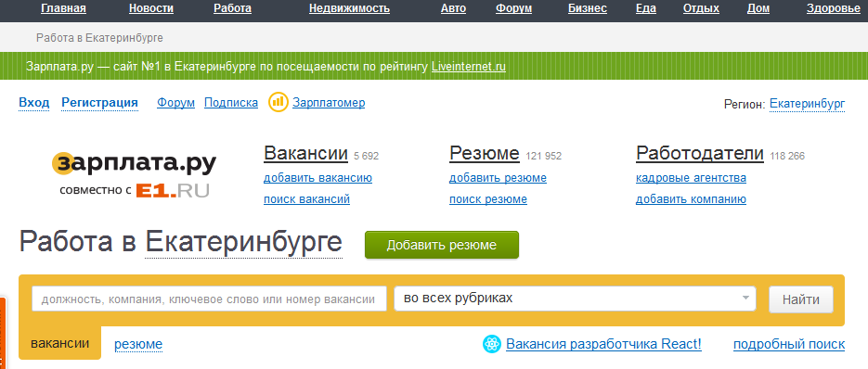Change region via Екатеринбург link
The image size is (868, 369).
coord(807,104)
